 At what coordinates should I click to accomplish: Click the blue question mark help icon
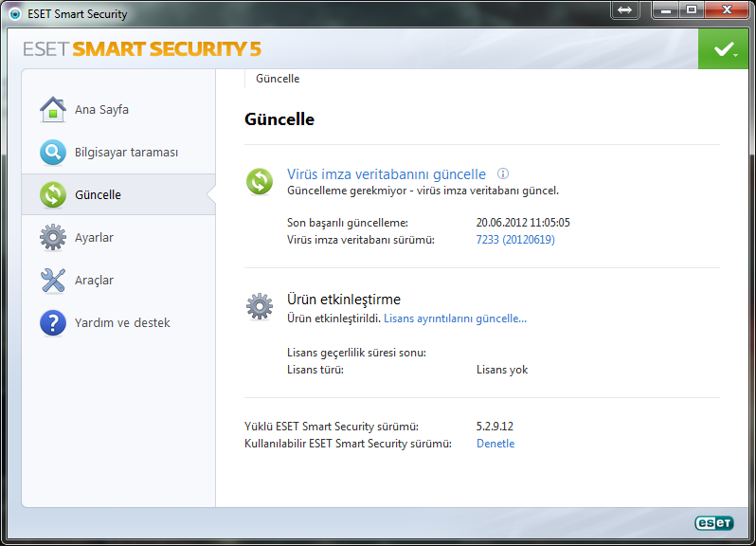point(53,323)
